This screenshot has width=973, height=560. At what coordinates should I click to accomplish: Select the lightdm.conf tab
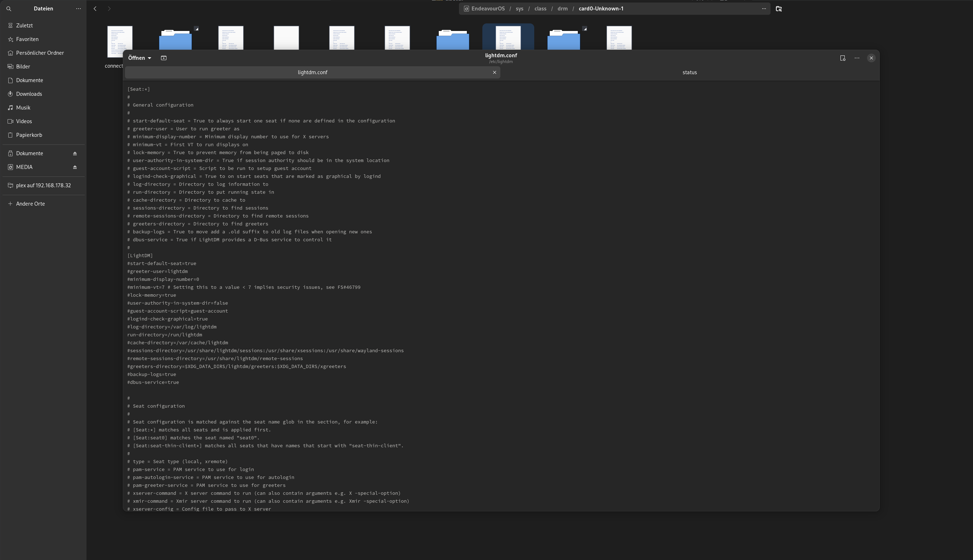click(x=312, y=72)
